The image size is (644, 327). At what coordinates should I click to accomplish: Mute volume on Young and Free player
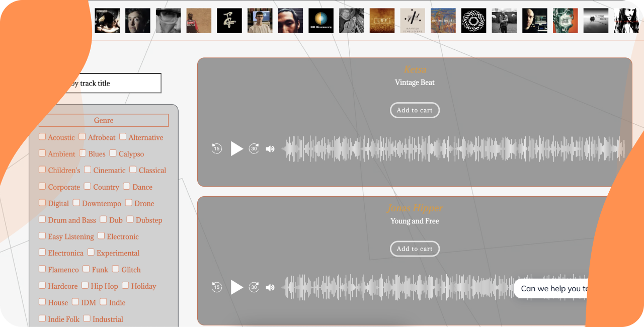270,287
